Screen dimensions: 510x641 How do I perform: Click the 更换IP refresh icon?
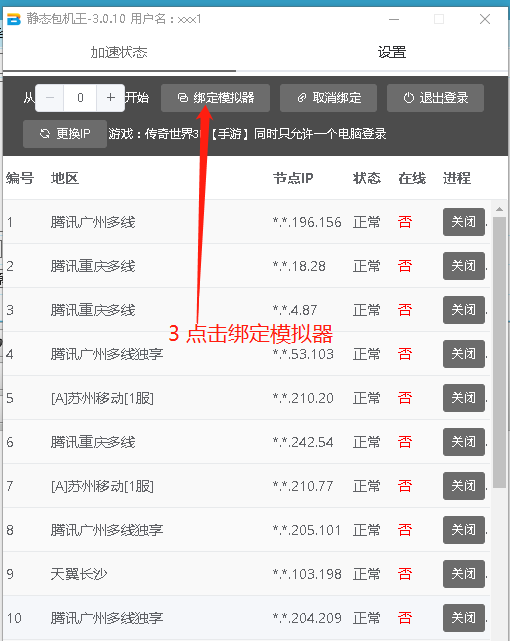(x=45, y=134)
